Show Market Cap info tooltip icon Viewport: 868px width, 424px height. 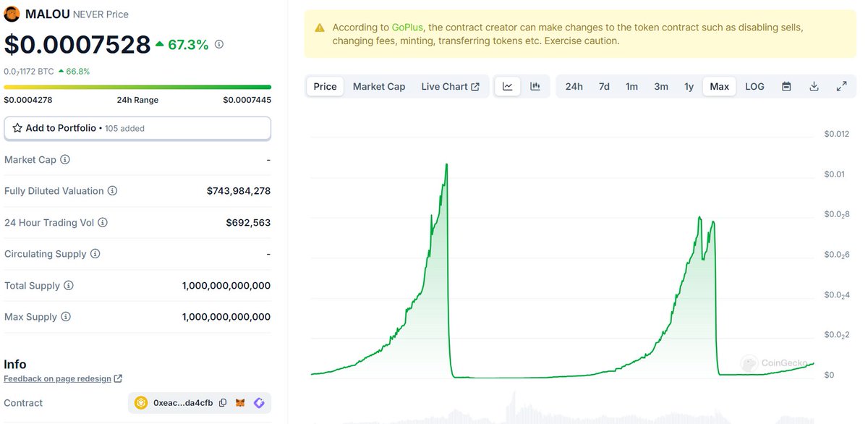click(65, 159)
